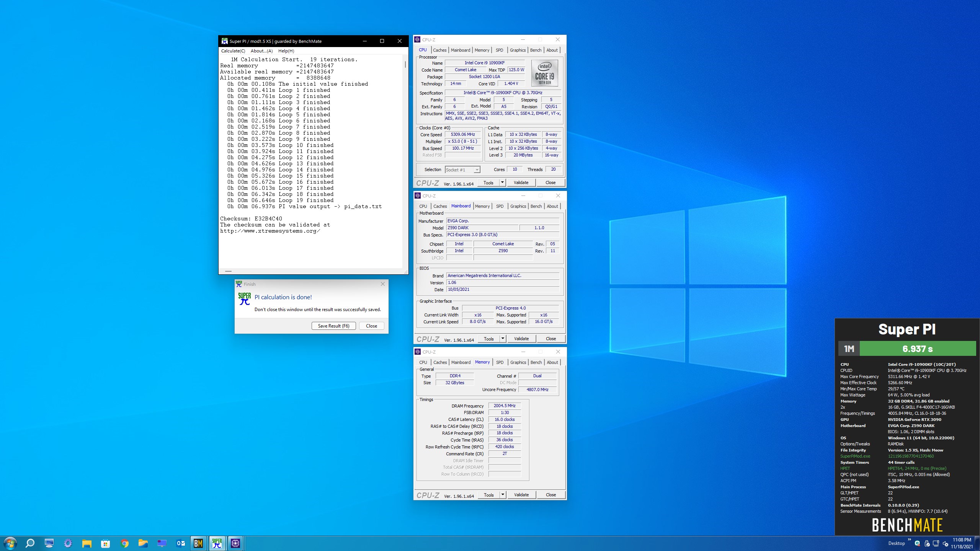Screen dimensions: 980x551
Task: Click Save Result (F6) button
Action: (333, 326)
